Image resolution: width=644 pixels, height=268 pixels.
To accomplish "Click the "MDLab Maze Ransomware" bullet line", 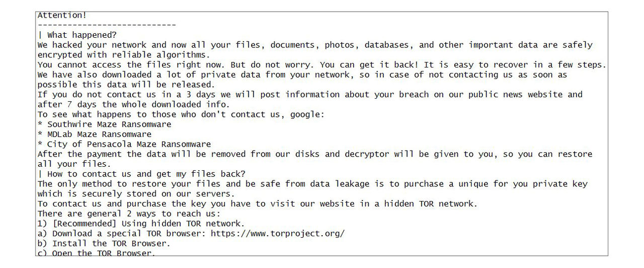I will coord(95,135).
